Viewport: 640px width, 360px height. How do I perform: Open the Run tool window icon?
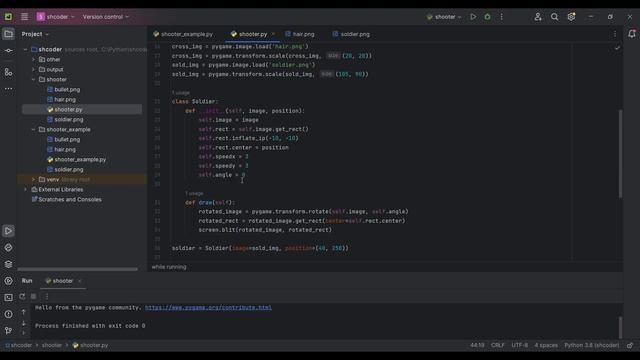click(8, 231)
